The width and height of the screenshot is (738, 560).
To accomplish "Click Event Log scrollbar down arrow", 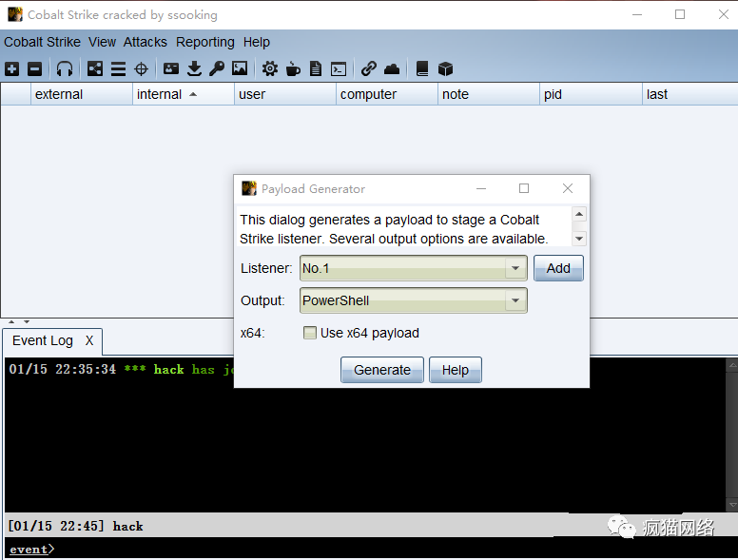I will (x=732, y=505).
